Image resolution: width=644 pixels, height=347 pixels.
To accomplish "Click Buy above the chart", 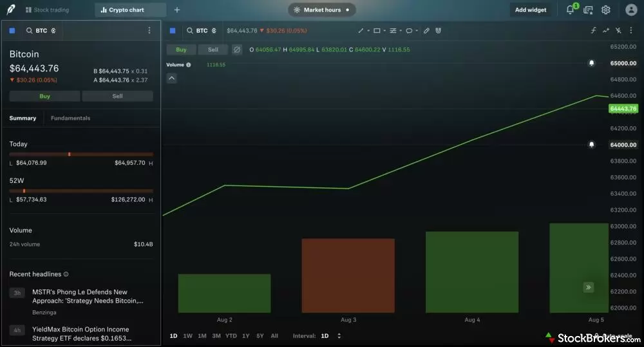I will (181, 50).
